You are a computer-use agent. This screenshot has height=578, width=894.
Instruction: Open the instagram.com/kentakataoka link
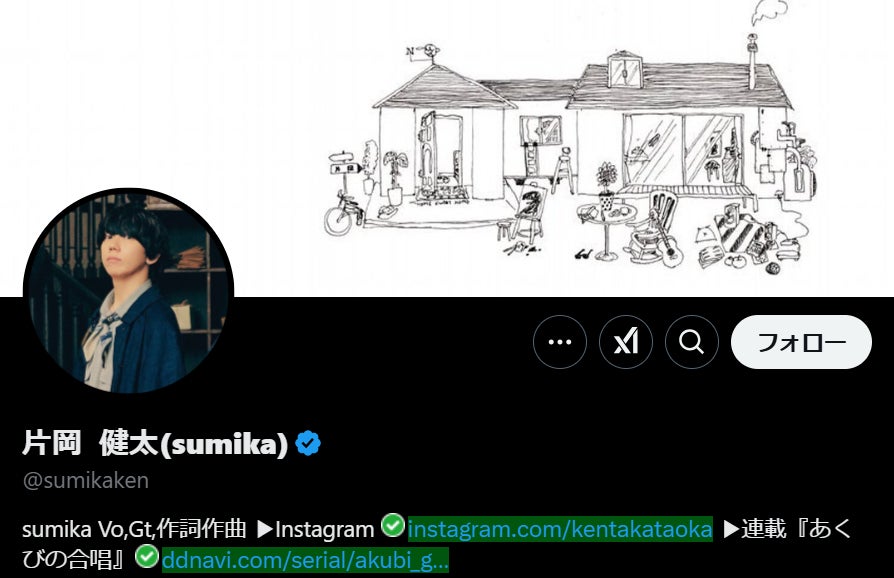tap(560, 529)
